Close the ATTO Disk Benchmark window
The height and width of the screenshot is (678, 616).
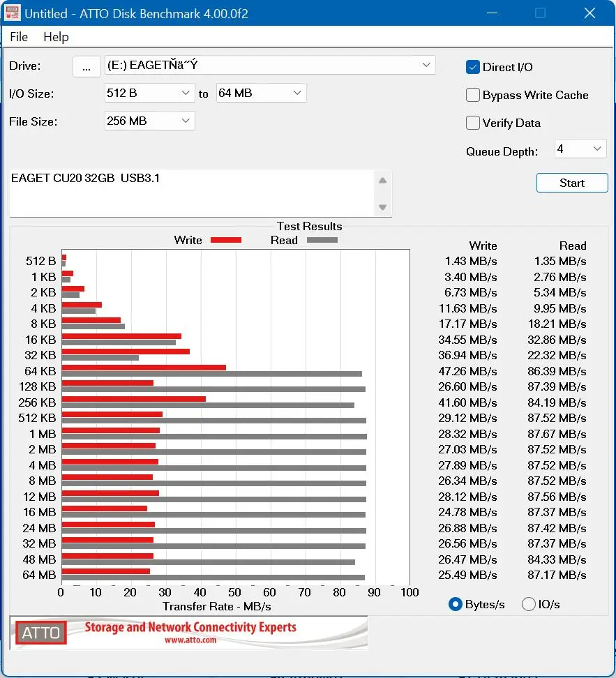click(589, 13)
